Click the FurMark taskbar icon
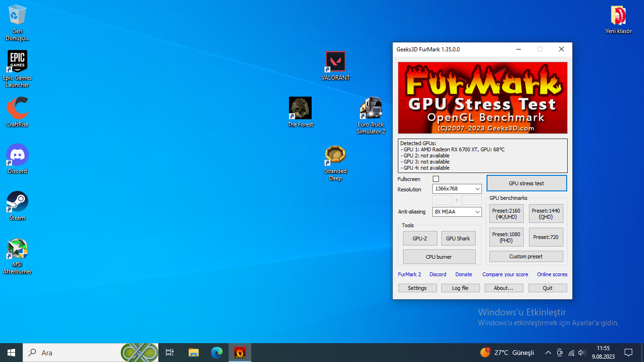Viewport: 644px width, 362px height. coord(240,353)
